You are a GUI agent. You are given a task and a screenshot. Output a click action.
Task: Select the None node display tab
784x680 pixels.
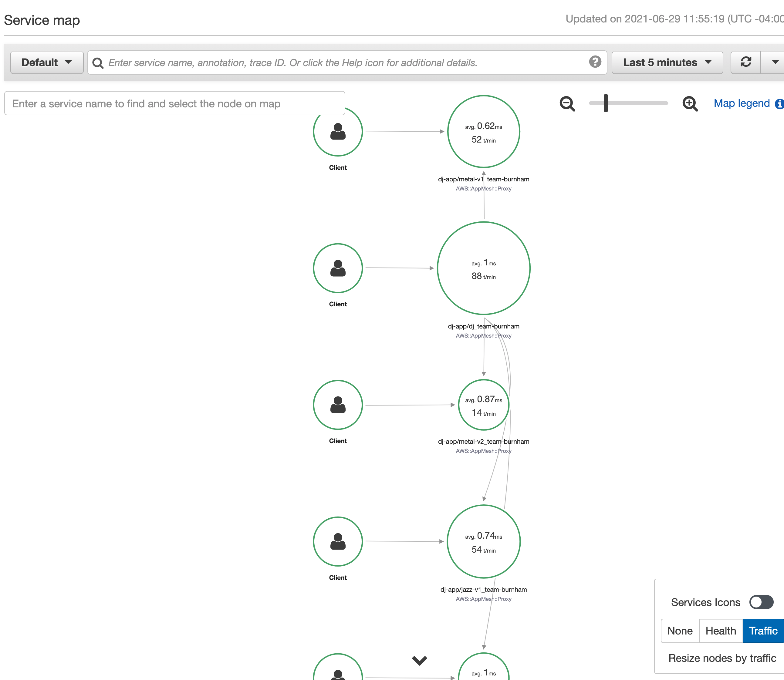680,631
